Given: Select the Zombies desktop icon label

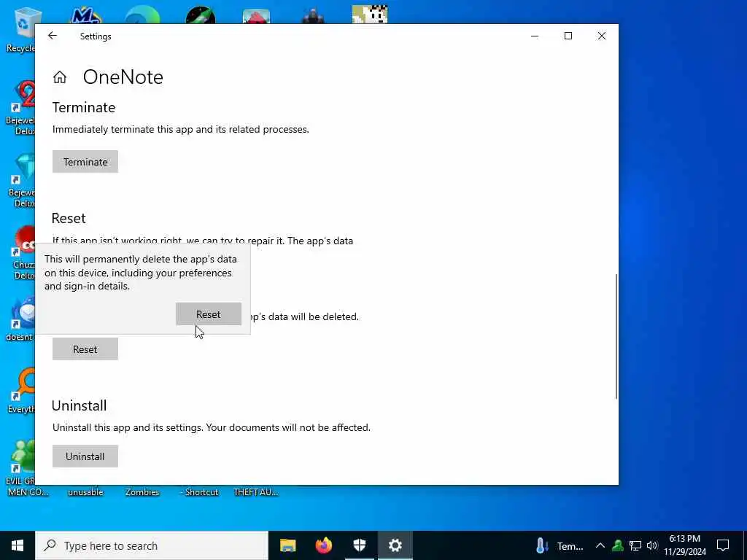Looking at the screenshot, I should [142, 492].
